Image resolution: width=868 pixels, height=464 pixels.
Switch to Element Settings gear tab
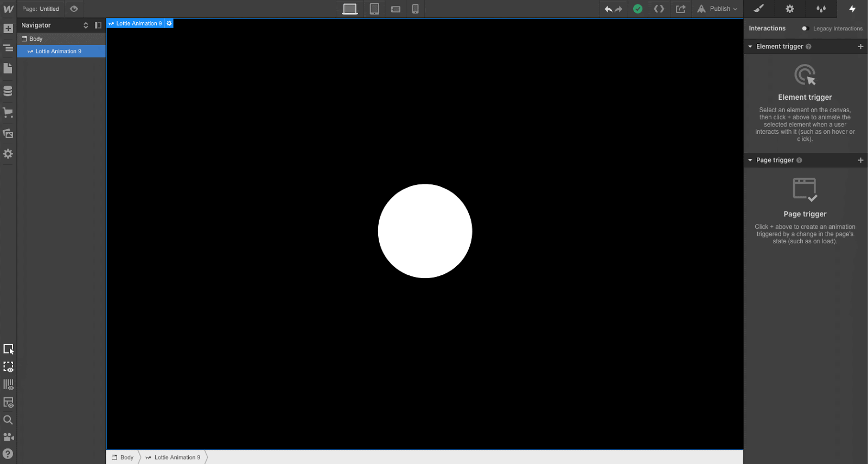point(790,9)
